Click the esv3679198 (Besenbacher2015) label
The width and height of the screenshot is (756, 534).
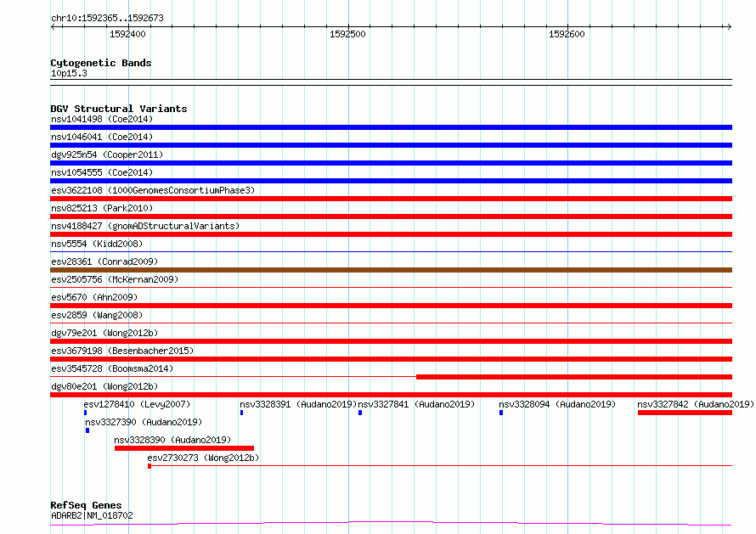[x=122, y=351]
